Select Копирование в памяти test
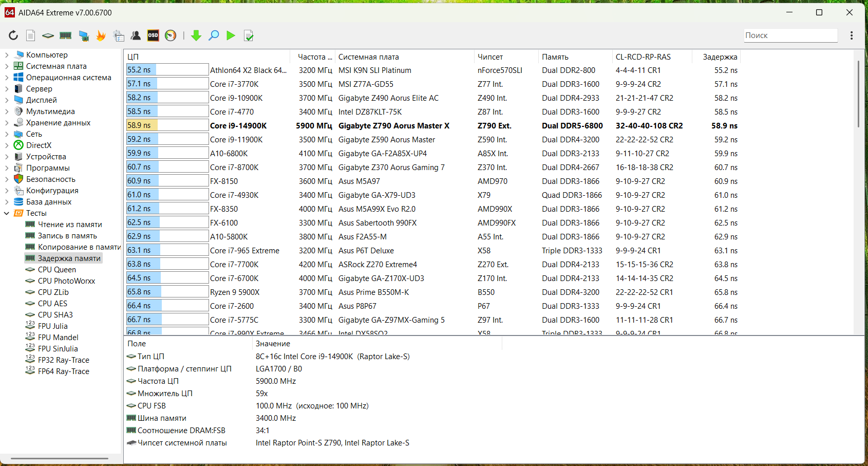This screenshot has height=466, width=868. point(79,247)
